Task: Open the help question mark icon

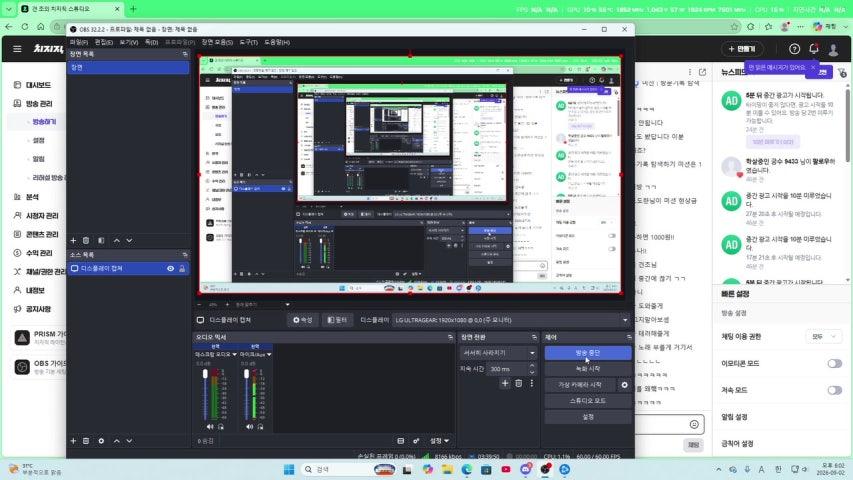Action: pos(794,49)
